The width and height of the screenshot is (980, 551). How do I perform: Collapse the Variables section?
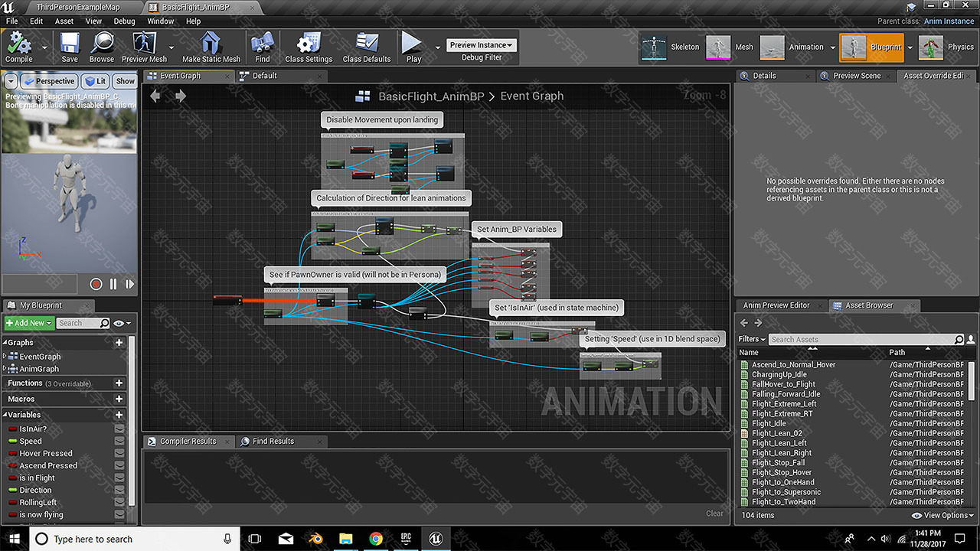[x=6, y=415]
